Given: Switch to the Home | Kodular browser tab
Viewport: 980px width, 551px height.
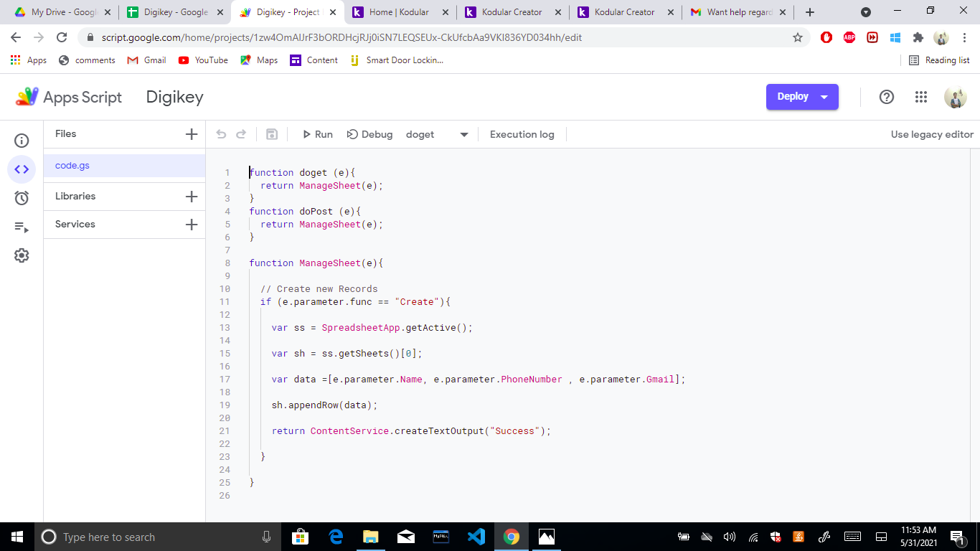Looking at the screenshot, I should point(398,12).
